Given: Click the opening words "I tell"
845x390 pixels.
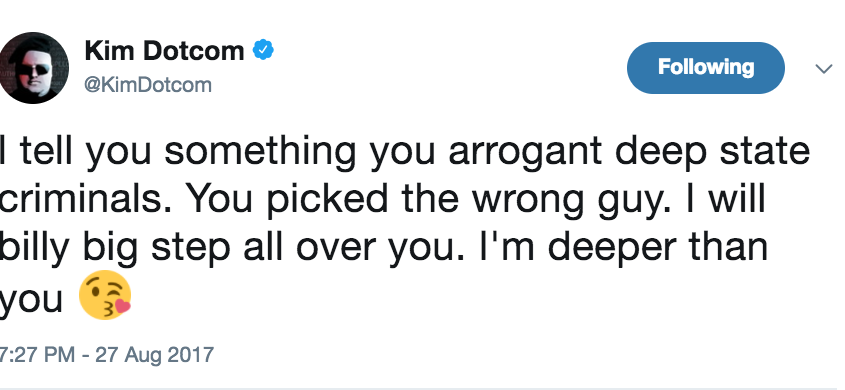Looking at the screenshot, I should (x=37, y=150).
